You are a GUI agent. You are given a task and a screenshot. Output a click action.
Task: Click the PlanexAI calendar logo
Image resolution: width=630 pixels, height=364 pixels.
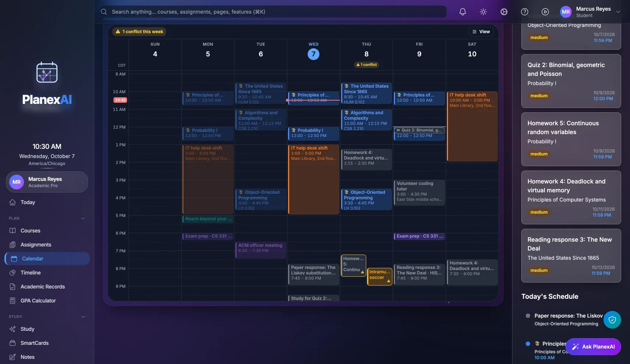(47, 72)
